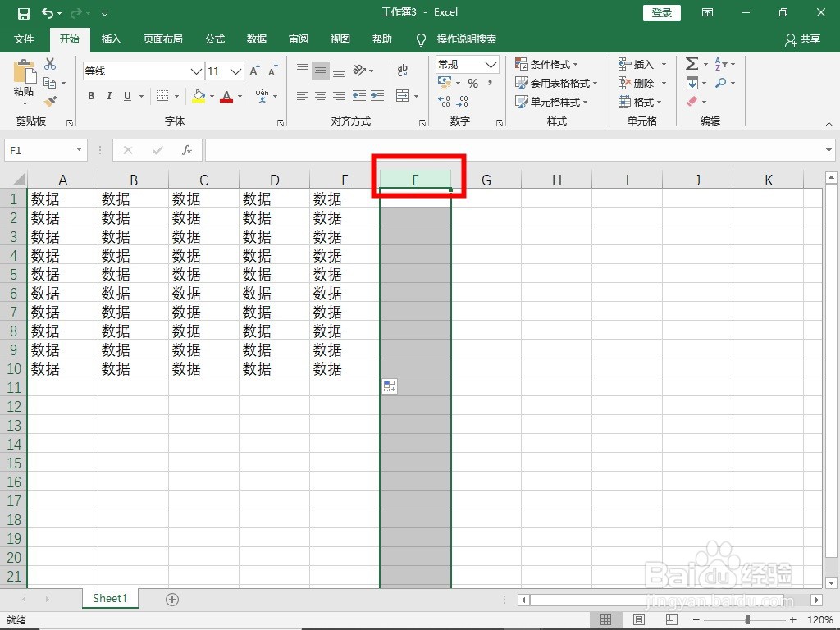The width and height of the screenshot is (840, 630).
Task: Open the 常规 number format dropdown
Action: (466, 64)
